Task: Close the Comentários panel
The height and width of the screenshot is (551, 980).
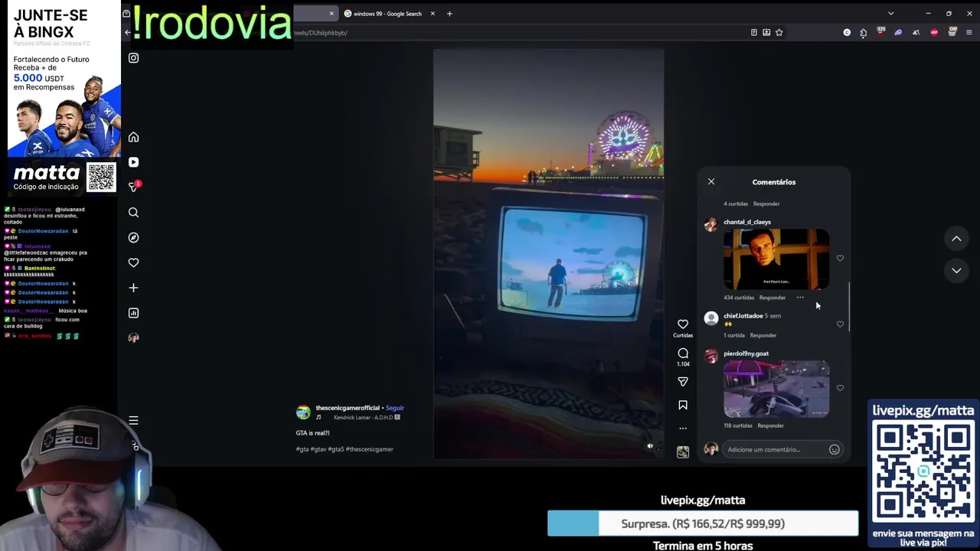Action: click(x=711, y=181)
